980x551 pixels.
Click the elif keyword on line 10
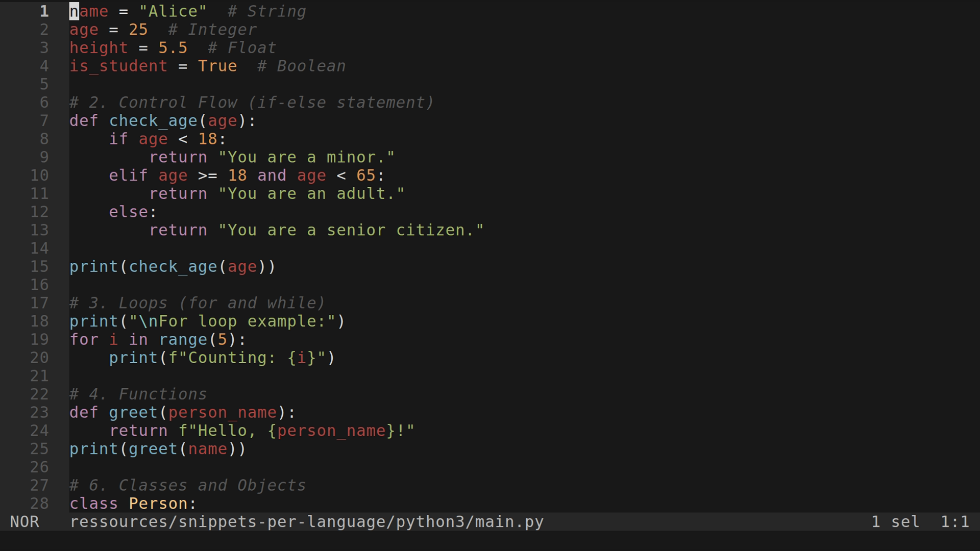point(128,175)
